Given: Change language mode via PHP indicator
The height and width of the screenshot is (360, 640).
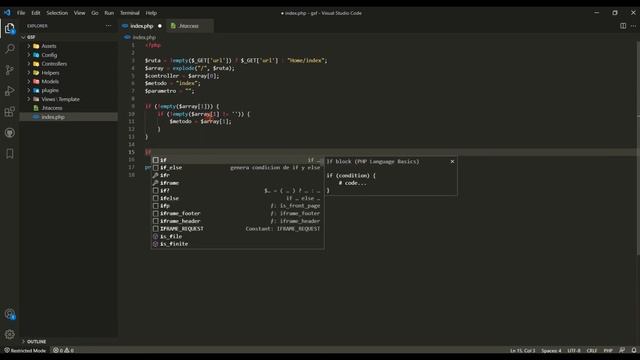Looking at the screenshot, I should 608,350.
